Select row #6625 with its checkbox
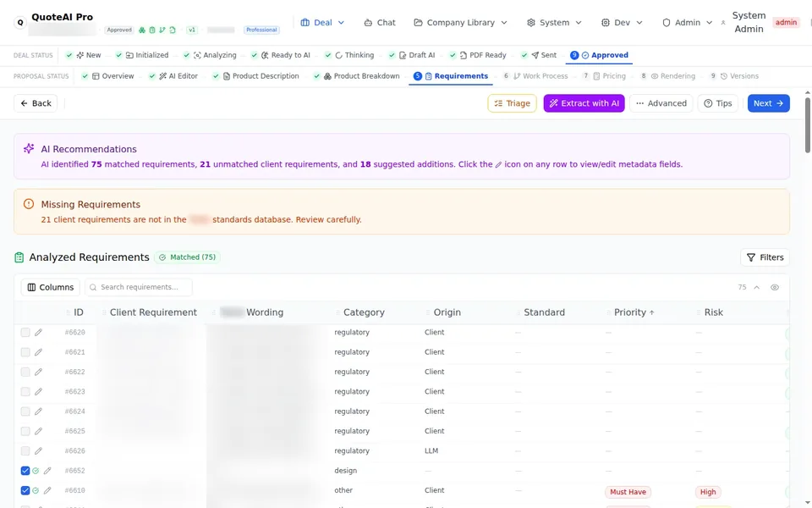Screen dimensions: 812x508 pyautogui.click(x=25, y=431)
